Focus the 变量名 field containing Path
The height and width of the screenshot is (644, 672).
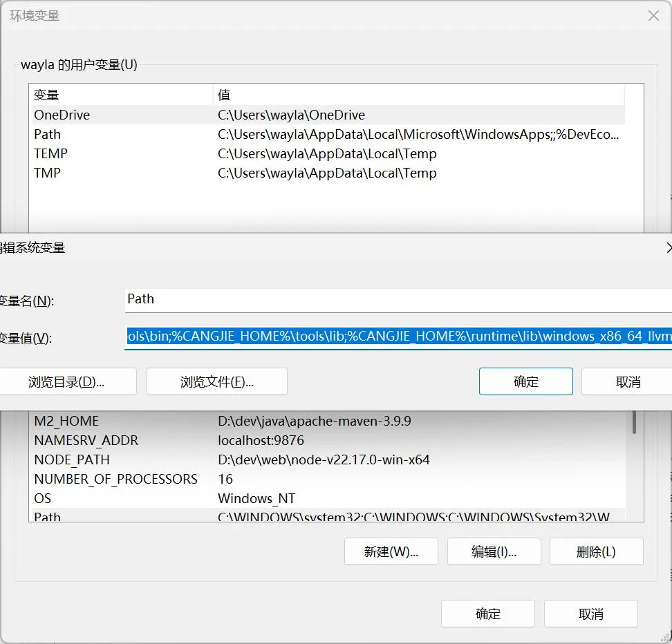(398, 301)
